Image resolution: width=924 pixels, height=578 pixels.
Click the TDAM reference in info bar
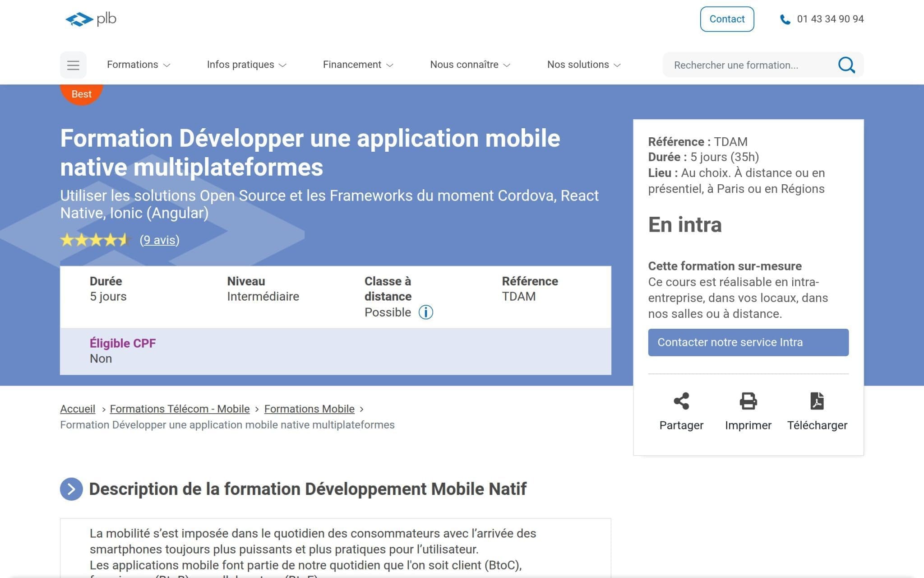click(519, 297)
